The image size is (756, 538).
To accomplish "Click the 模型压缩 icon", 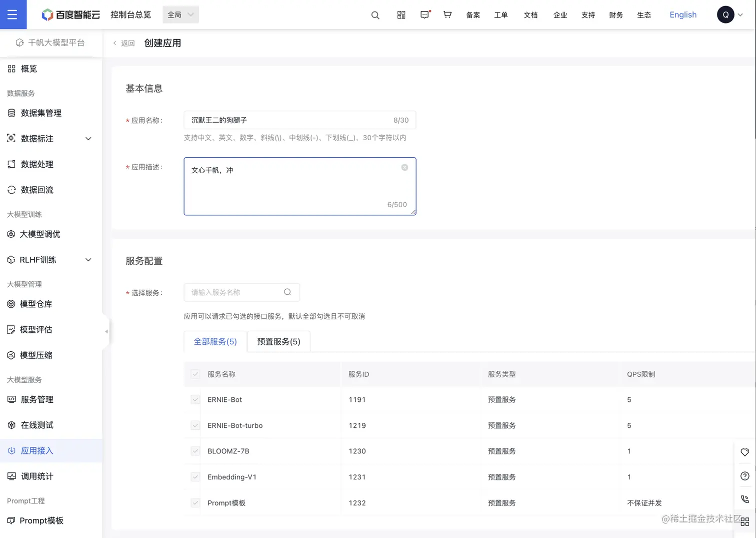I will coord(11,355).
